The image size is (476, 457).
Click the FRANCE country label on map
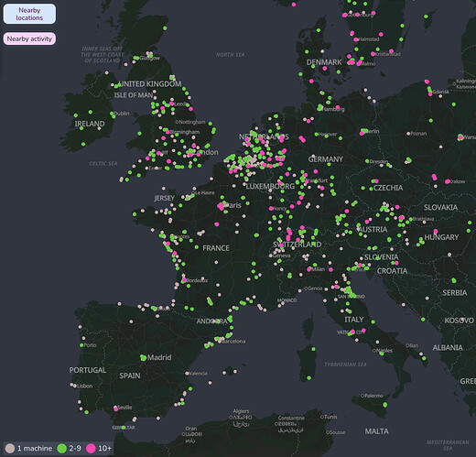pos(216,248)
